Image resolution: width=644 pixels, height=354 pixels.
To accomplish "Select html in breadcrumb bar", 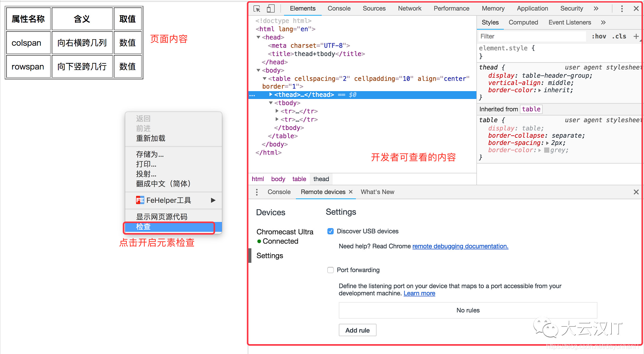I will [258, 179].
